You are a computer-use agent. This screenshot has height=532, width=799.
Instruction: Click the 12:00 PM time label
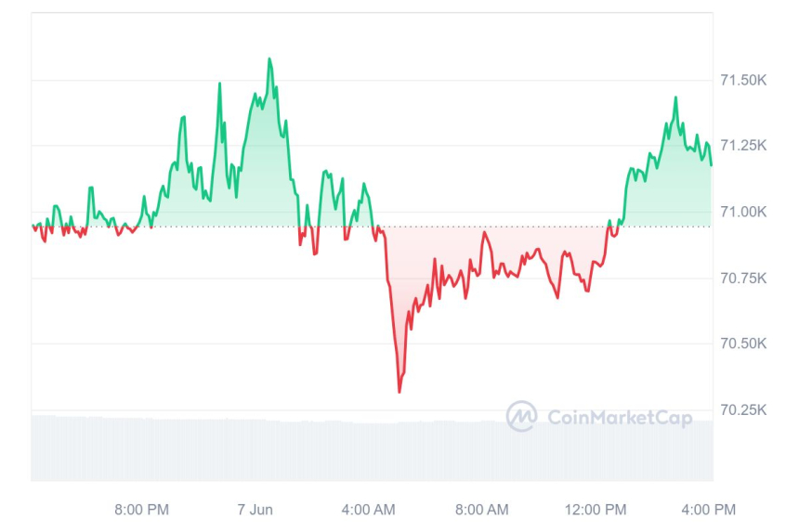(596, 509)
